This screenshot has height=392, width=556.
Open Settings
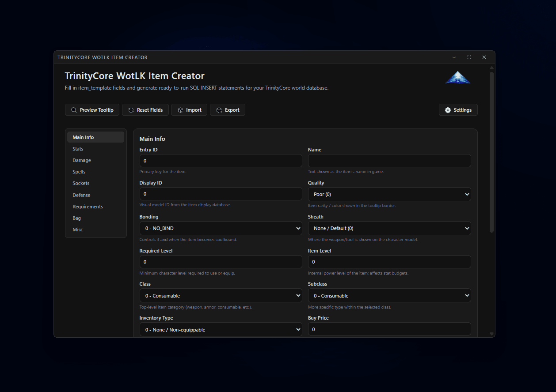point(458,110)
